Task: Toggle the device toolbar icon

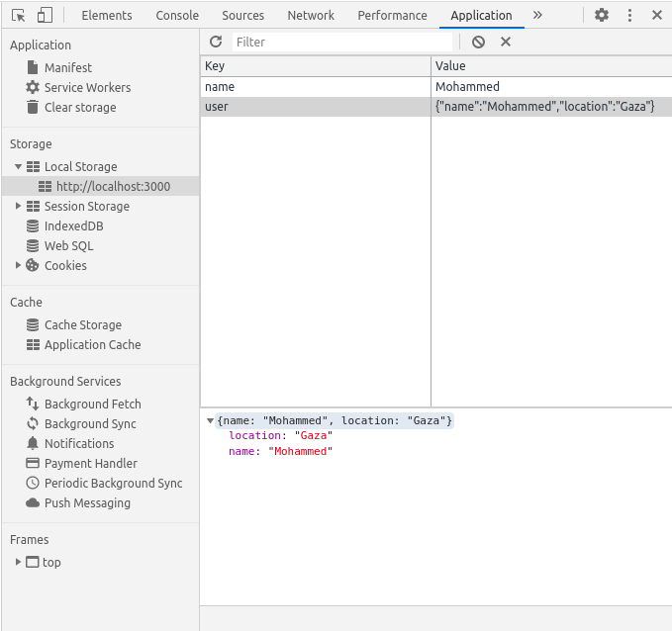Action: [45, 16]
